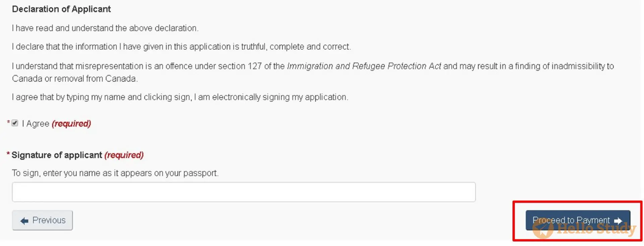Click the Hello Study watermark logo icon
The height and width of the screenshot is (246, 644).
[543, 229]
